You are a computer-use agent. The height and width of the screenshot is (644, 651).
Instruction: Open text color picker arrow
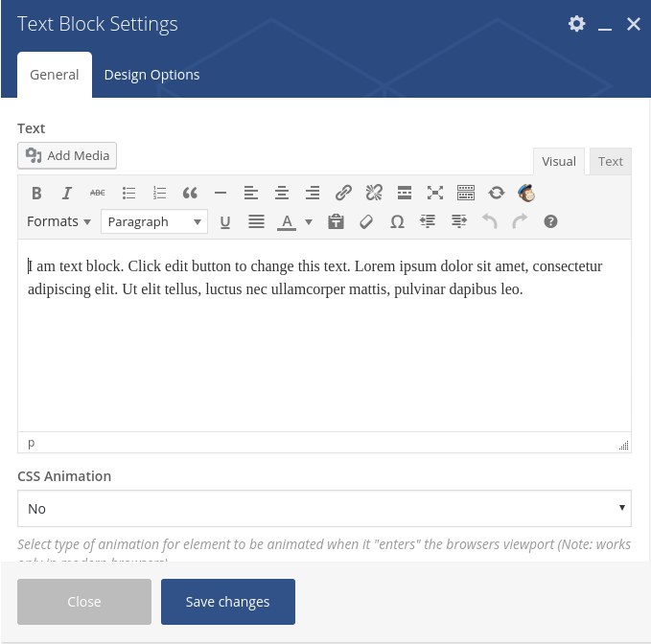[309, 221]
